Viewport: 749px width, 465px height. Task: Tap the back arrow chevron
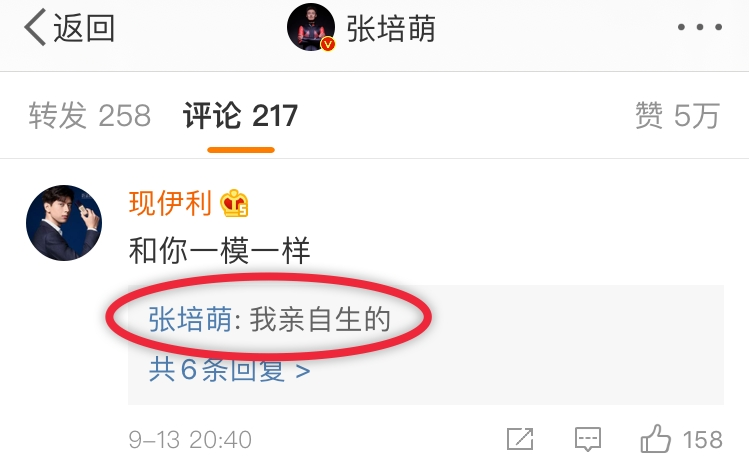(x=35, y=27)
